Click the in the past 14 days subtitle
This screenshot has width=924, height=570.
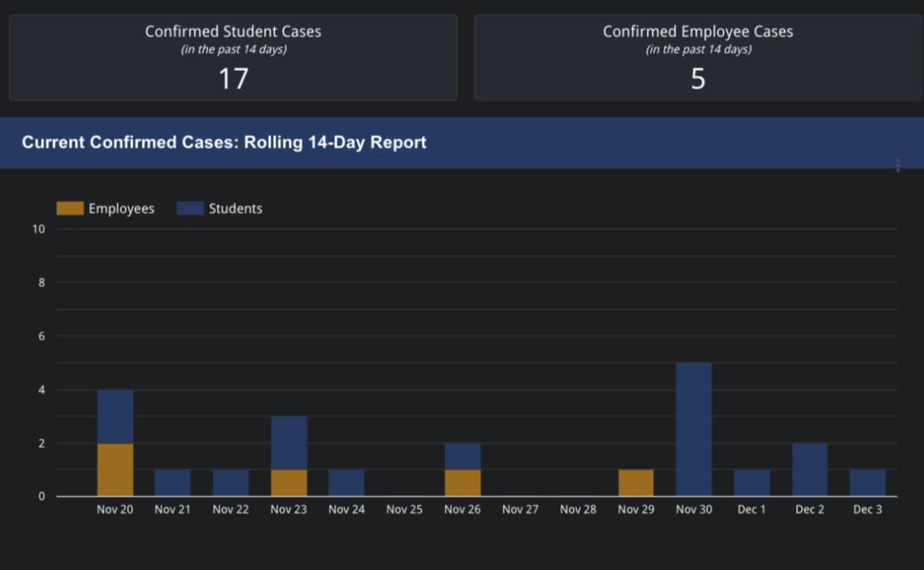coord(233,48)
